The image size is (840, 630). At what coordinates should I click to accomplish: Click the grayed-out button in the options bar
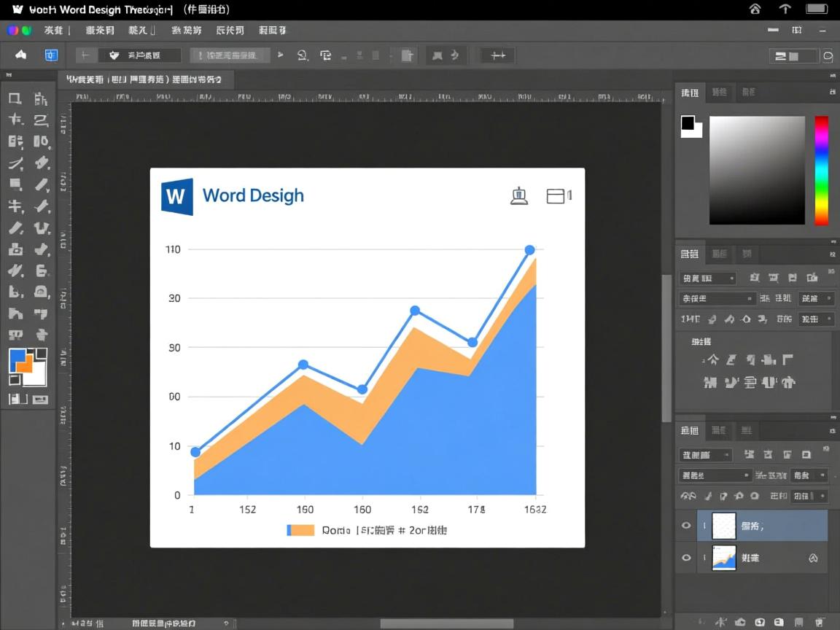click(230, 55)
